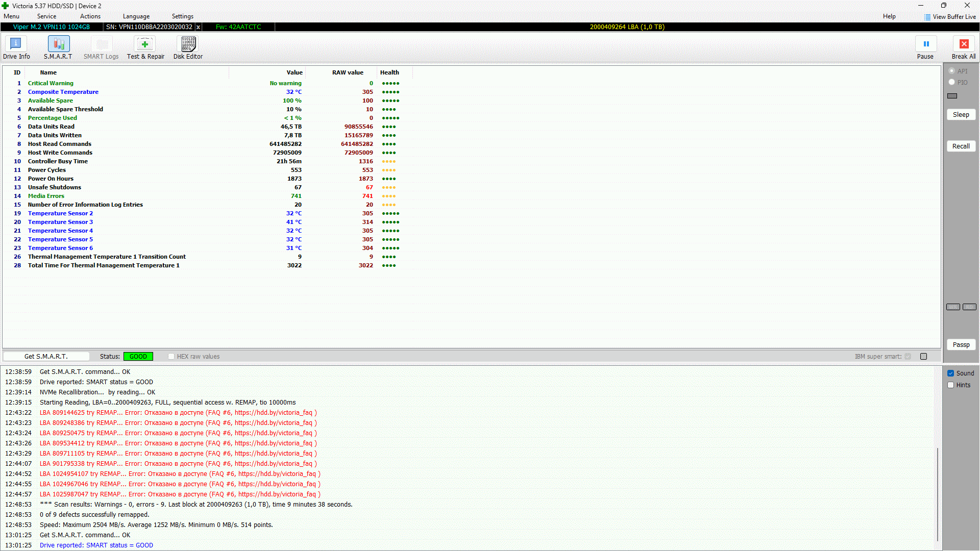This screenshot has width=980, height=551.
Task: Enable the Hints checkbox
Action: [950, 385]
